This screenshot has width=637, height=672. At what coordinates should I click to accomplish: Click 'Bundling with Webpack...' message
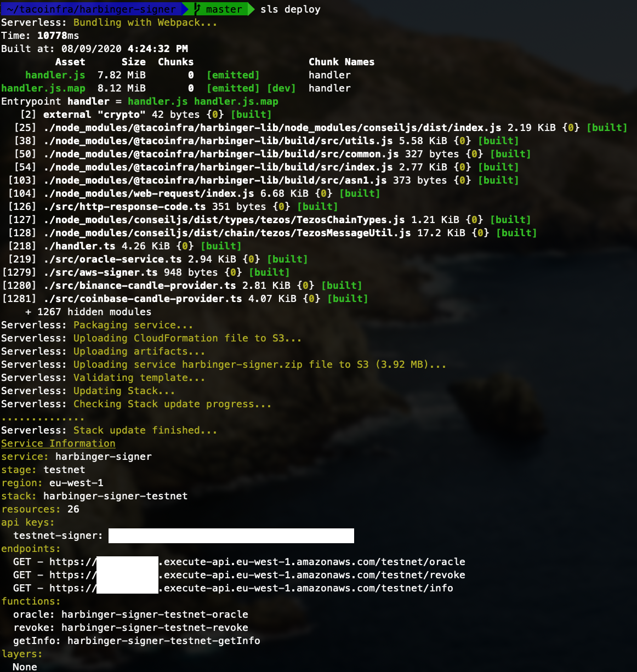145,22
